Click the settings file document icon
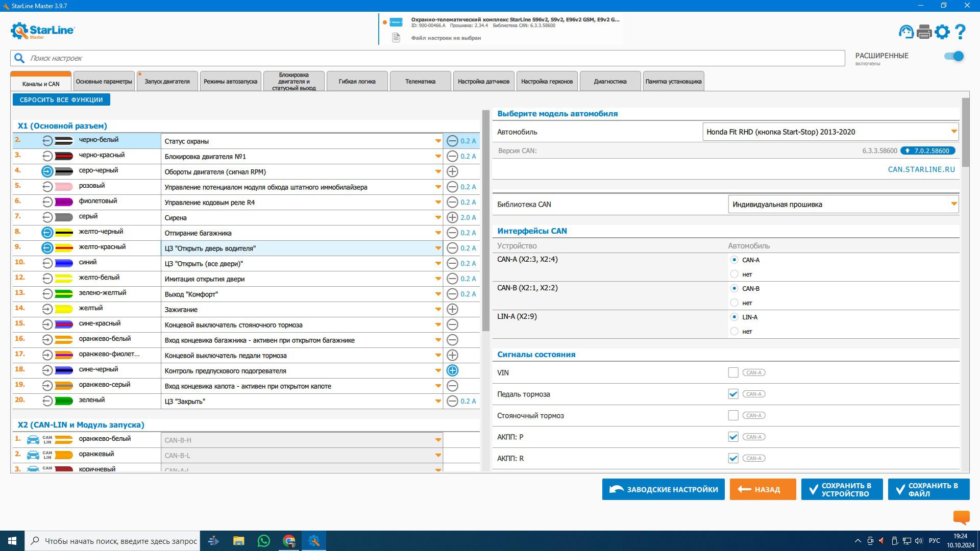The image size is (980, 551). pyautogui.click(x=396, y=38)
